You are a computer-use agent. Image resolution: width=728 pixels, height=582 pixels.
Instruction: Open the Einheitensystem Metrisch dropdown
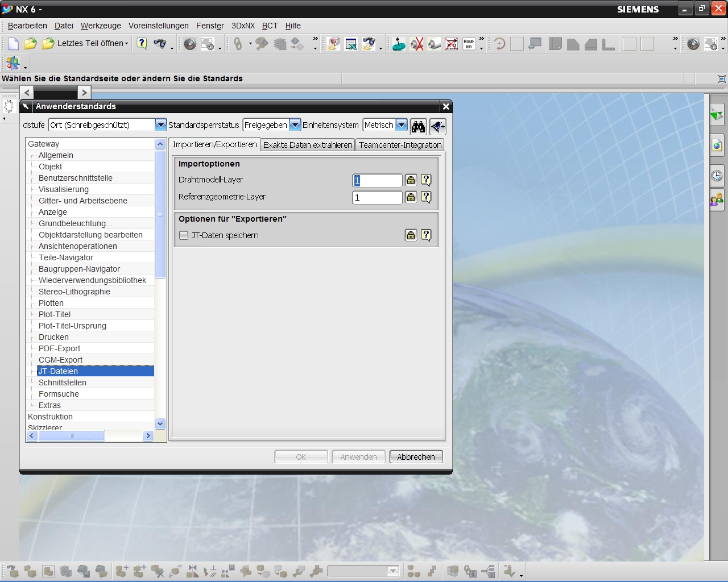(401, 125)
